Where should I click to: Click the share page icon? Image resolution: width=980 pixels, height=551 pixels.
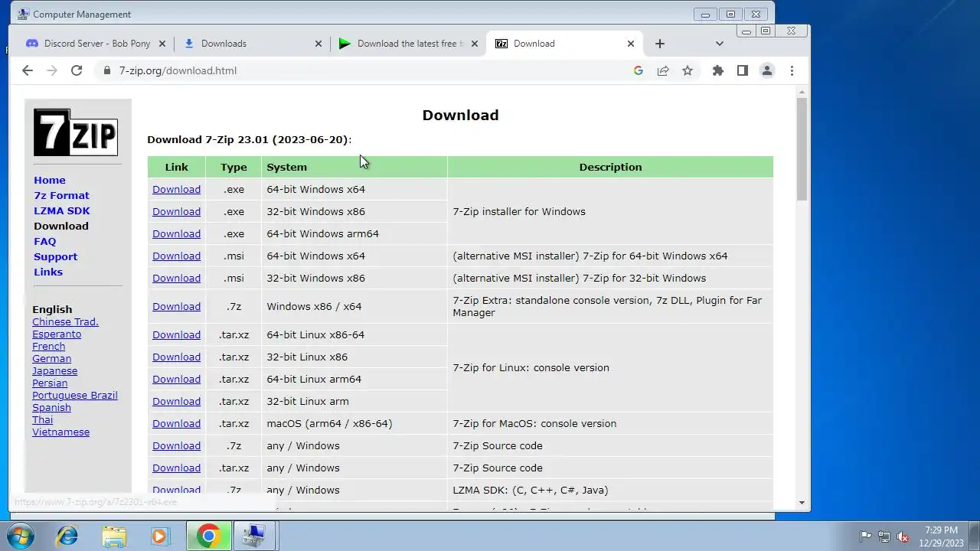(663, 70)
